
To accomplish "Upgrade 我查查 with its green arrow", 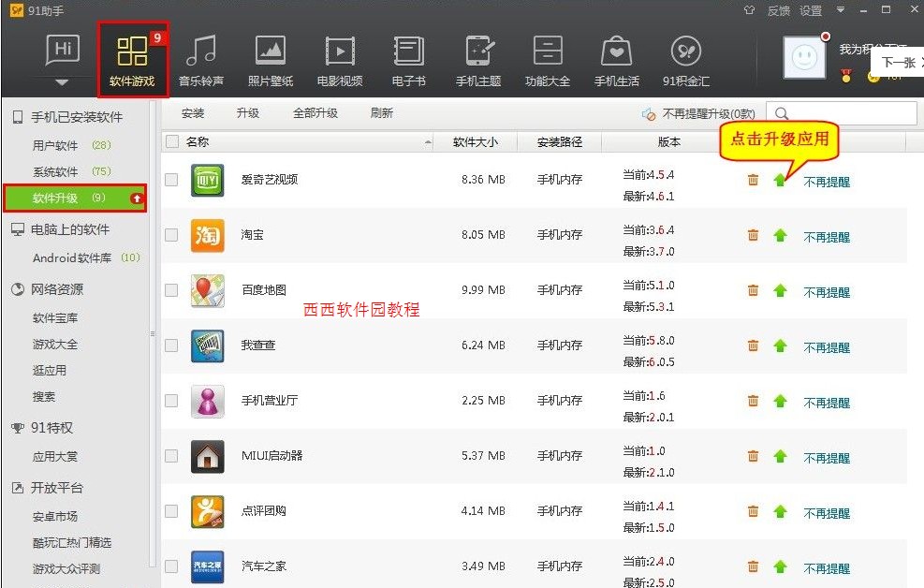I will coord(780,345).
